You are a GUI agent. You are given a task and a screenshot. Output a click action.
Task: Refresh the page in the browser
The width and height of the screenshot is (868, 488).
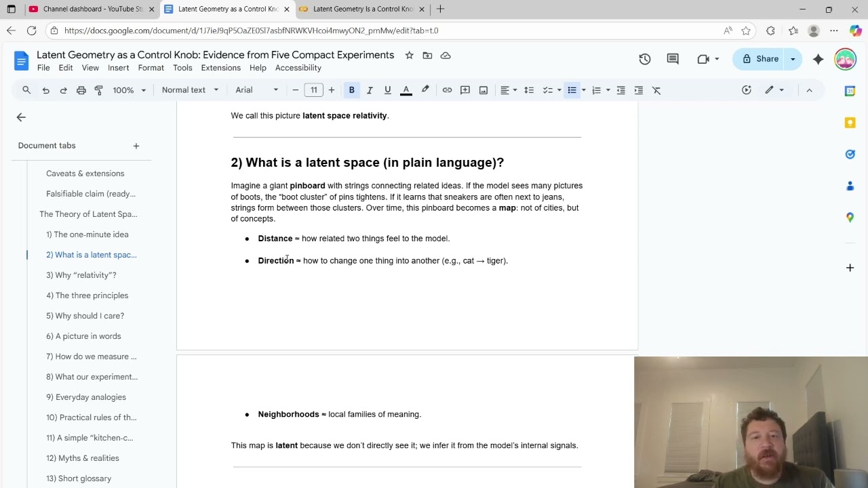[31, 30]
